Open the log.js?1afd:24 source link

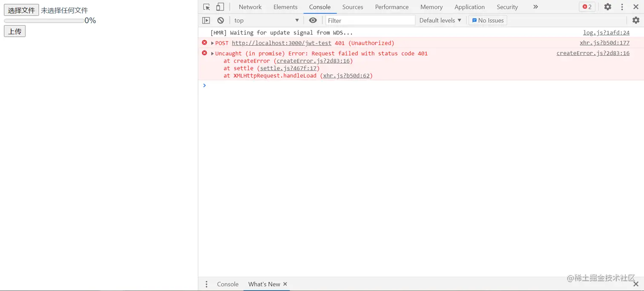point(606,33)
